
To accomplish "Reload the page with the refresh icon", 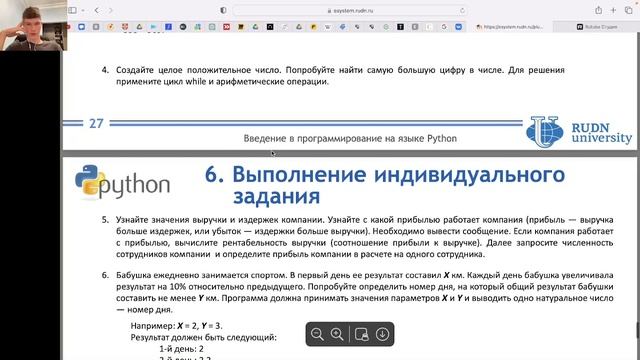I will click(x=462, y=11).
